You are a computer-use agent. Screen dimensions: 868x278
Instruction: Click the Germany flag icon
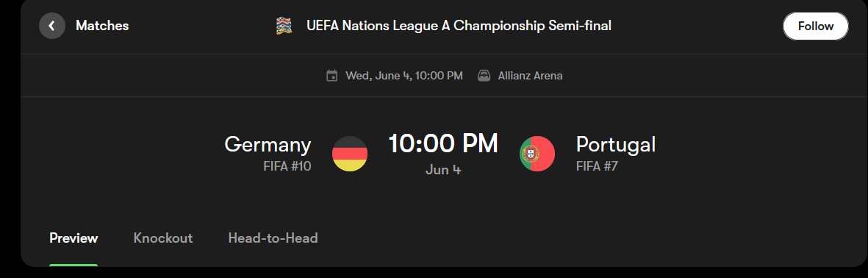coord(350,154)
